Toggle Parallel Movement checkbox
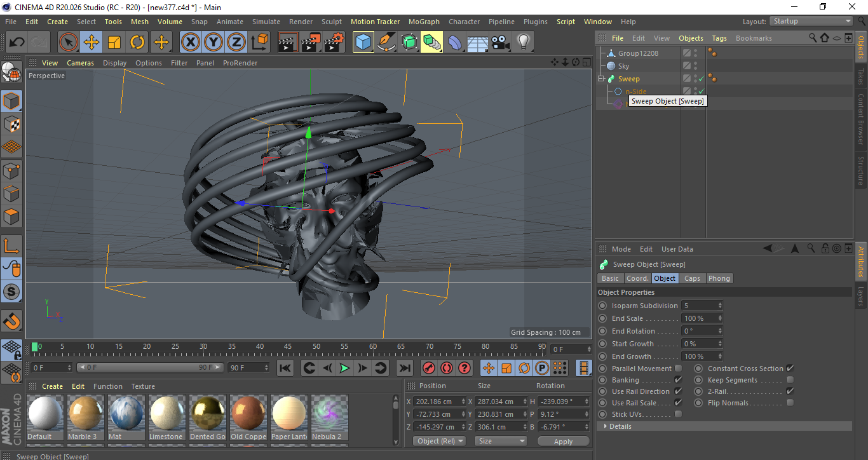Viewport: 868px width, 460px height. [x=678, y=369]
